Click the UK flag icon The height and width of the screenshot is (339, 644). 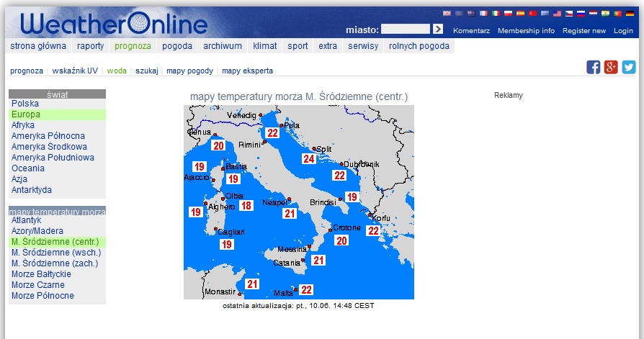pos(447,13)
